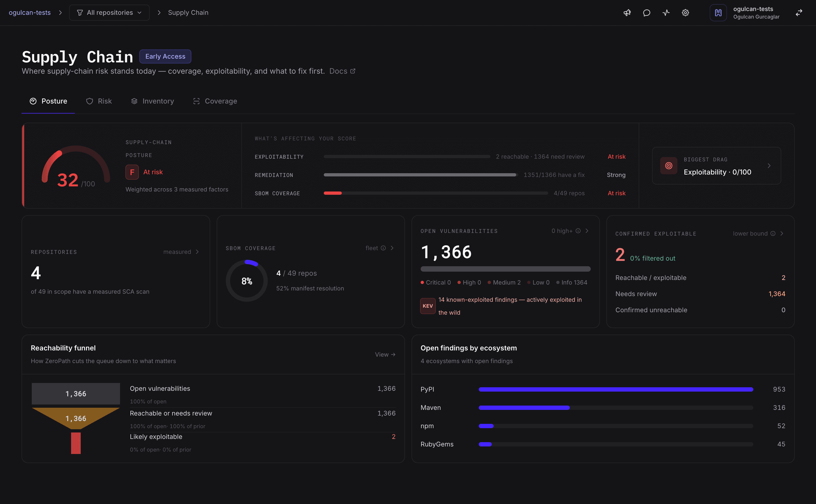The image size is (816, 504).
Task: Open the All repositories dropdown
Action: 109,13
